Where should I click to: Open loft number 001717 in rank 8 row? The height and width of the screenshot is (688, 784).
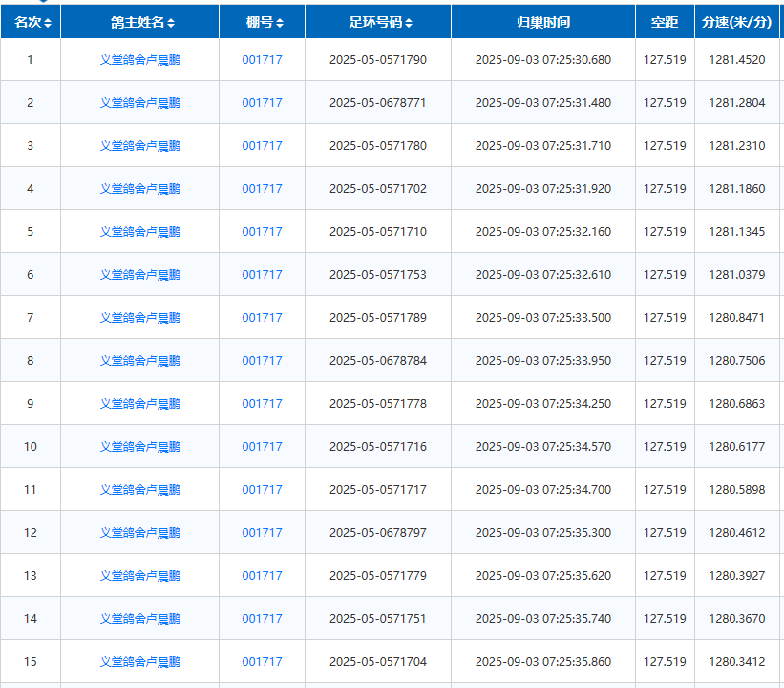click(x=262, y=361)
